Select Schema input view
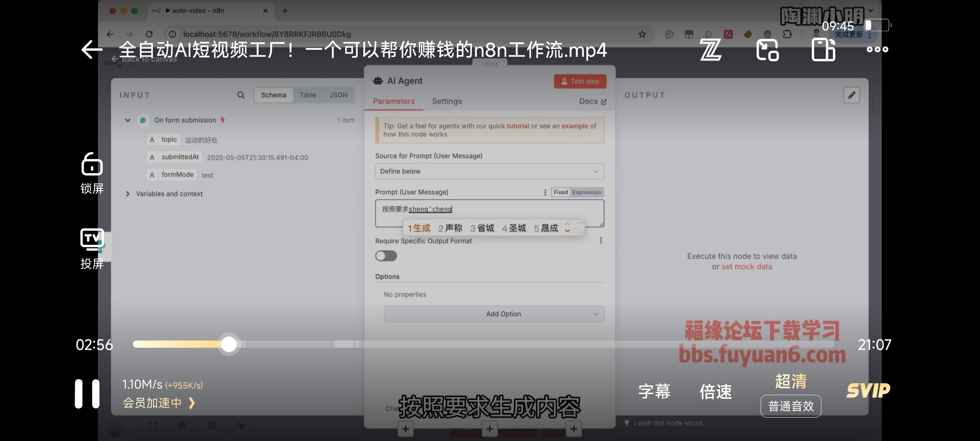 point(274,95)
